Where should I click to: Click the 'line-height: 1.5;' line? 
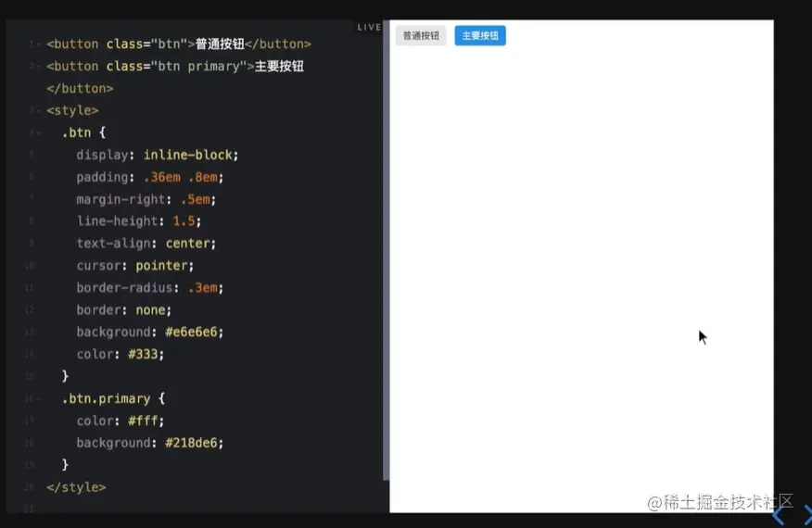tap(139, 221)
